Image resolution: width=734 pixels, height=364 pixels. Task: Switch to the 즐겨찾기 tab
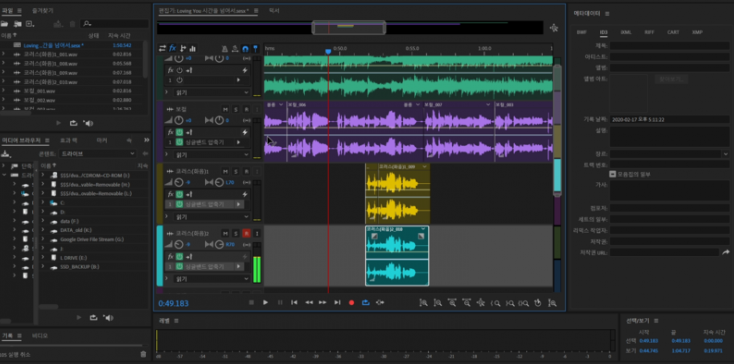pos(43,10)
